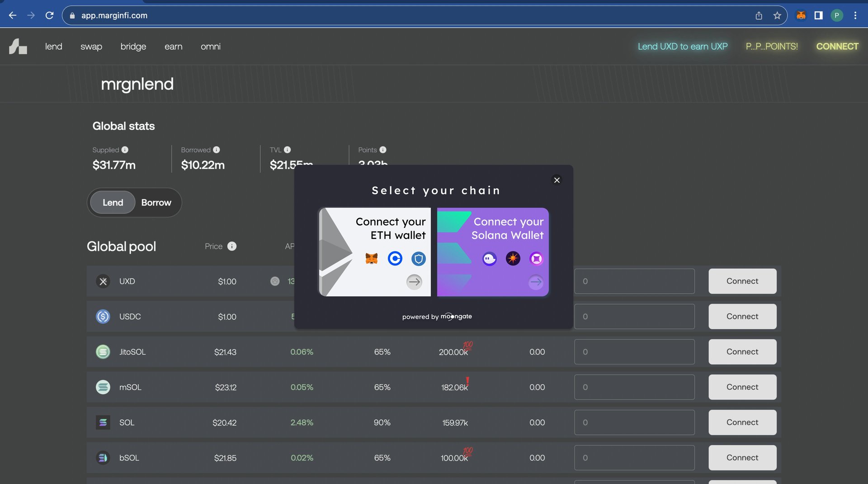Open the marginfi logo home icon
868x484 pixels.
(18, 47)
